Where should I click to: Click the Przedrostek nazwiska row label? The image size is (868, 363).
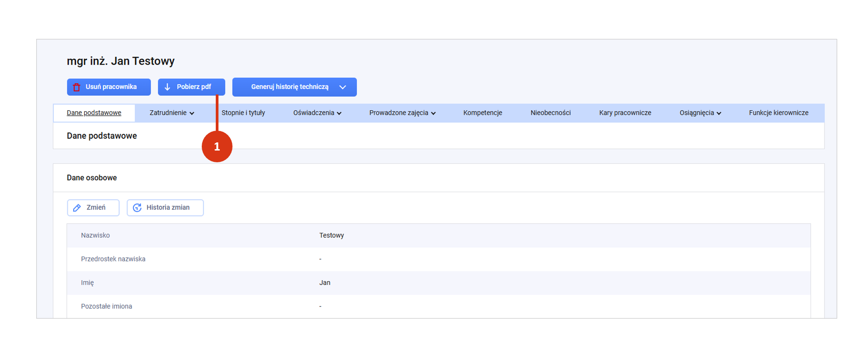point(113,259)
